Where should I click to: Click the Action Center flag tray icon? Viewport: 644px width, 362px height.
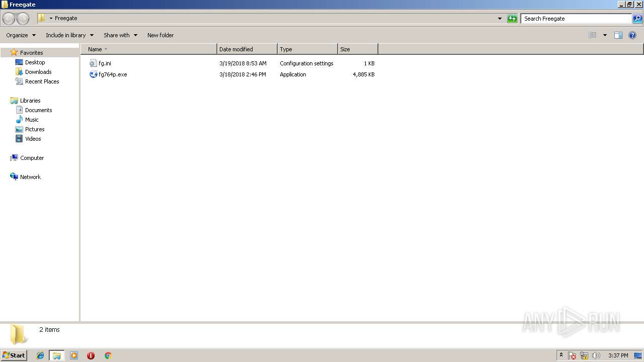tap(572, 355)
